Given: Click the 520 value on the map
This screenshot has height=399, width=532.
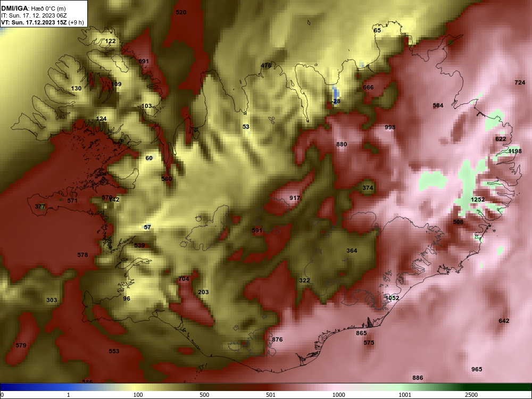Looking at the screenshot, I should pos(181,12).
